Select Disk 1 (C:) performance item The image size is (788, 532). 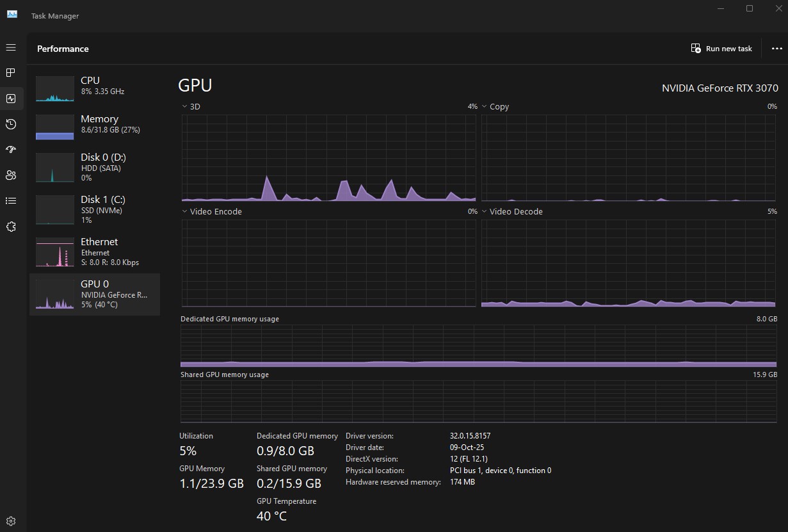[95, 209]
